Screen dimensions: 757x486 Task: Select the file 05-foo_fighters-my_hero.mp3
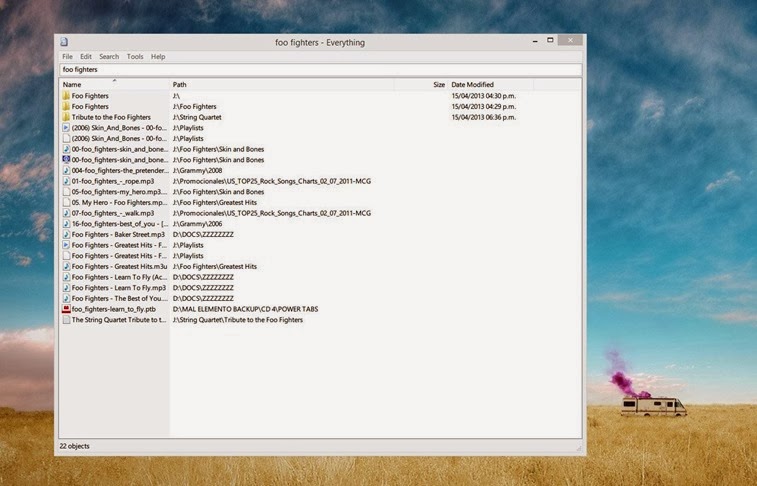(x=120, y=192)
